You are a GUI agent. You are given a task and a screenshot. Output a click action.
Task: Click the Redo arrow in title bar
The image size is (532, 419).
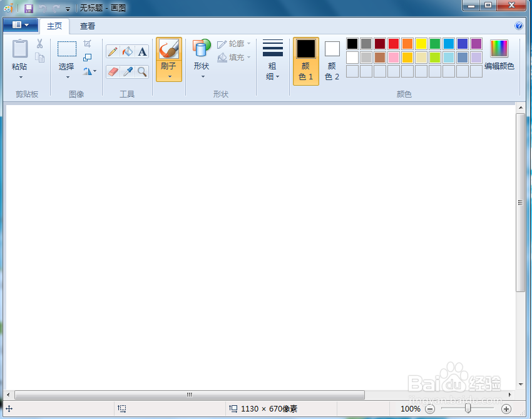pyautogui.click(x=56, y=9)
